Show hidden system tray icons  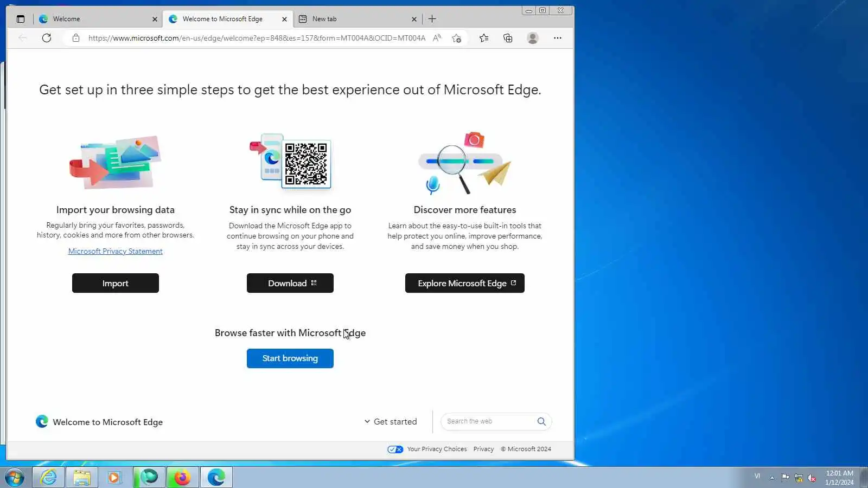772,478
